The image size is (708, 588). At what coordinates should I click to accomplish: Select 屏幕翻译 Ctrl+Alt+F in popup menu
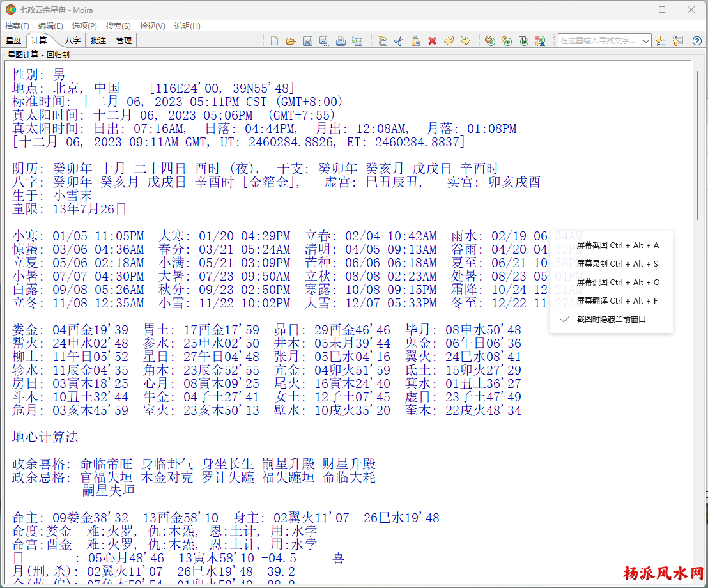[x=617, y=301]
